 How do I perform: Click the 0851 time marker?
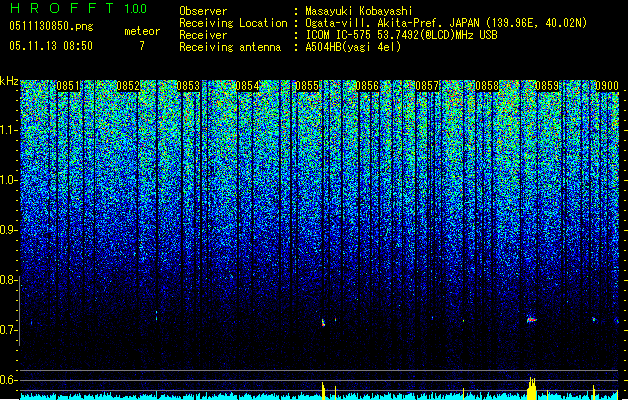(68, 86)
